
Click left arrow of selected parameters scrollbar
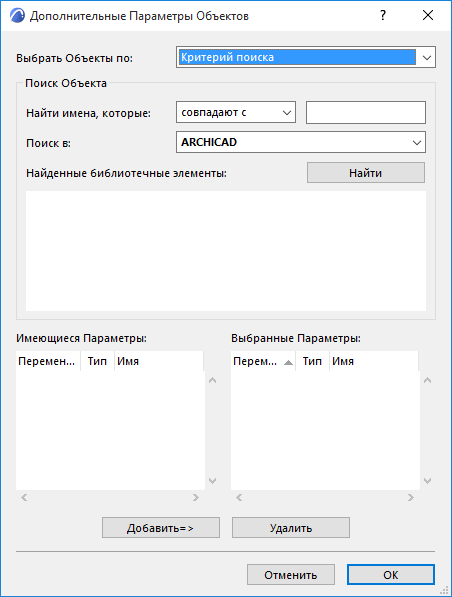point(239,497)
